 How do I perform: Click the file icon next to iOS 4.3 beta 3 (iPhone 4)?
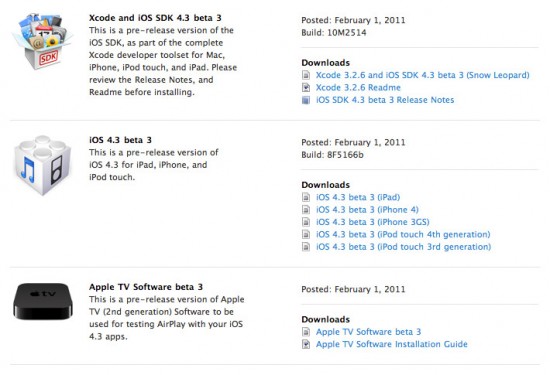[x=306, y=210]
